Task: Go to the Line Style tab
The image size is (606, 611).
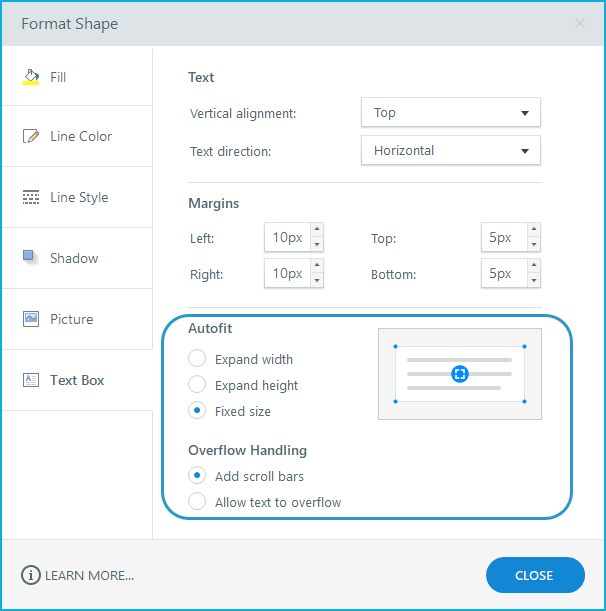Action: click(x=77, y=197)
